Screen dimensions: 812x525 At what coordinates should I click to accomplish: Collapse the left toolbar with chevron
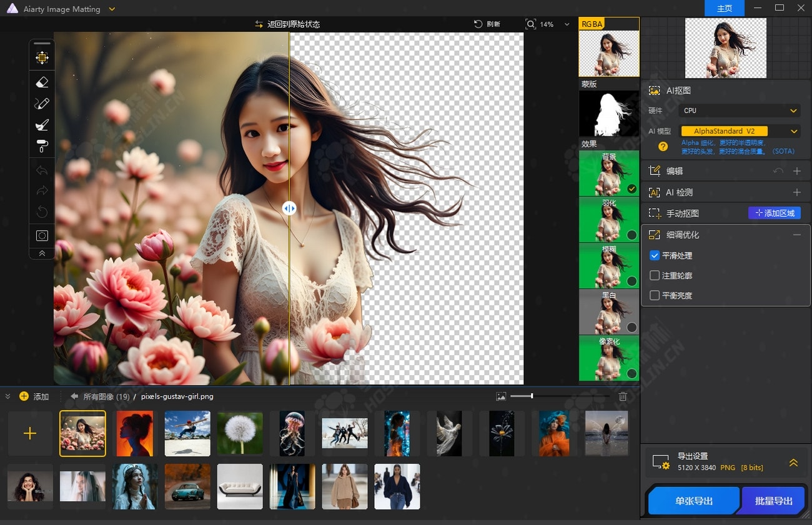pyautogui.click(x=42, y=253)
